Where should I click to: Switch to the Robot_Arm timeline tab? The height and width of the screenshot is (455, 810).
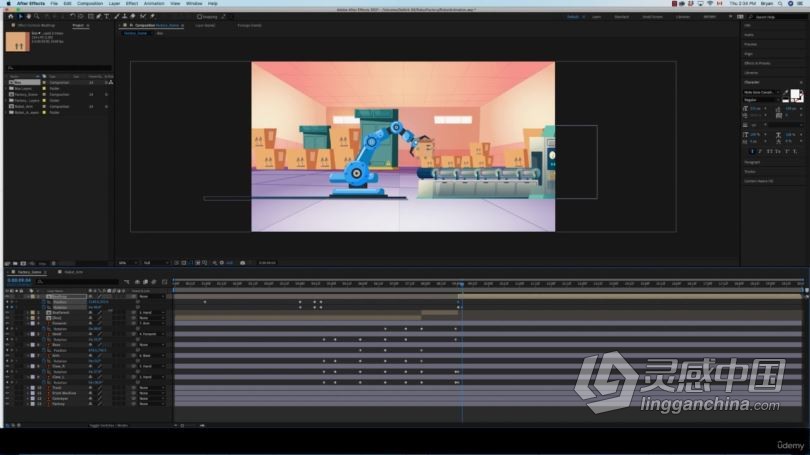tap(73, 272)
